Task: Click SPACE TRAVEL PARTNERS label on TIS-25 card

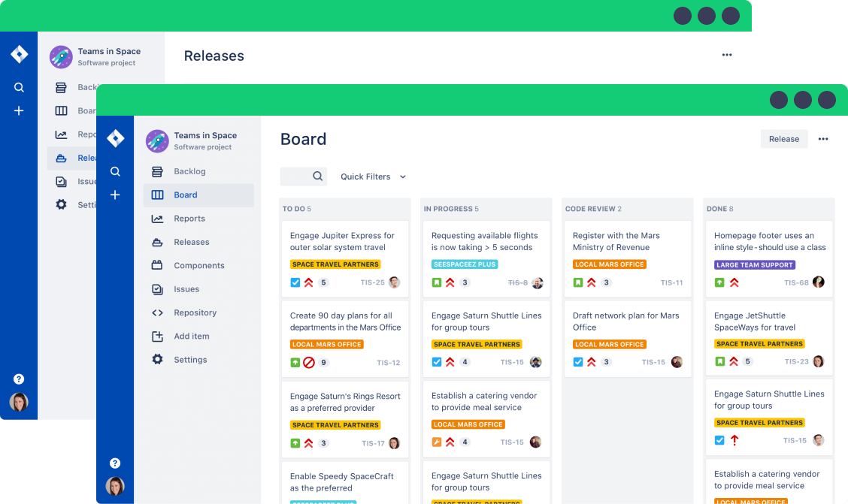Action: (x=335, y=264)
